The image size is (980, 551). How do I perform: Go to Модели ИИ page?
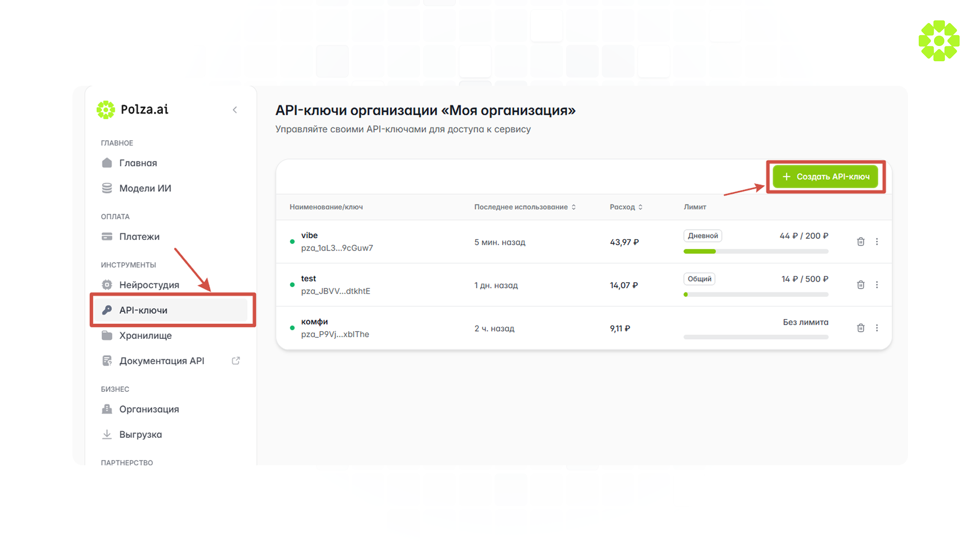145,188
